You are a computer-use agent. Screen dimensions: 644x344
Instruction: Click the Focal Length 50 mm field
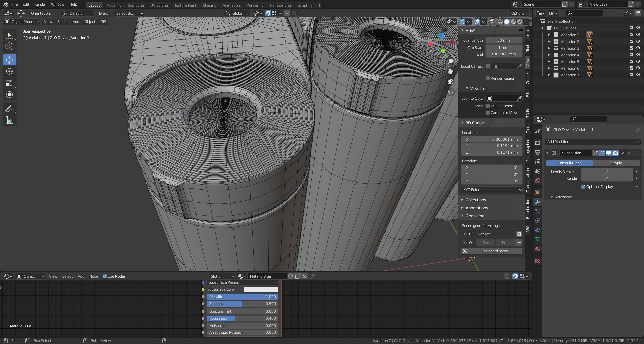504,40
